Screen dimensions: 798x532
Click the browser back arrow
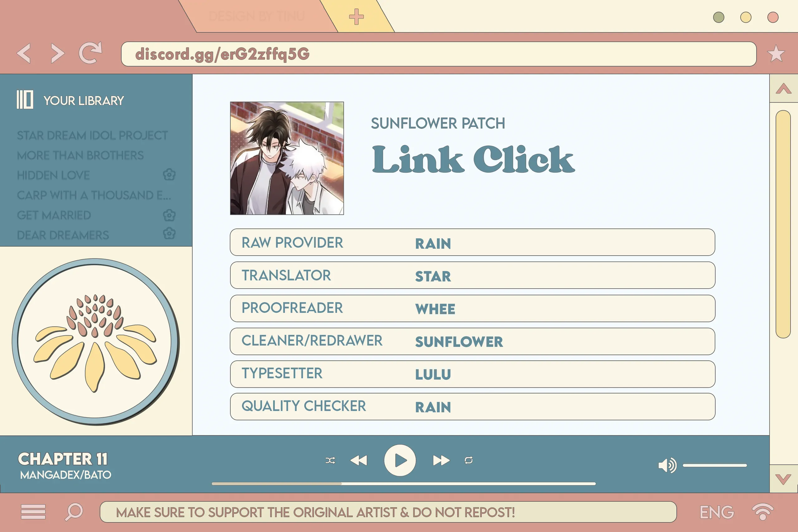coord(24,53)
